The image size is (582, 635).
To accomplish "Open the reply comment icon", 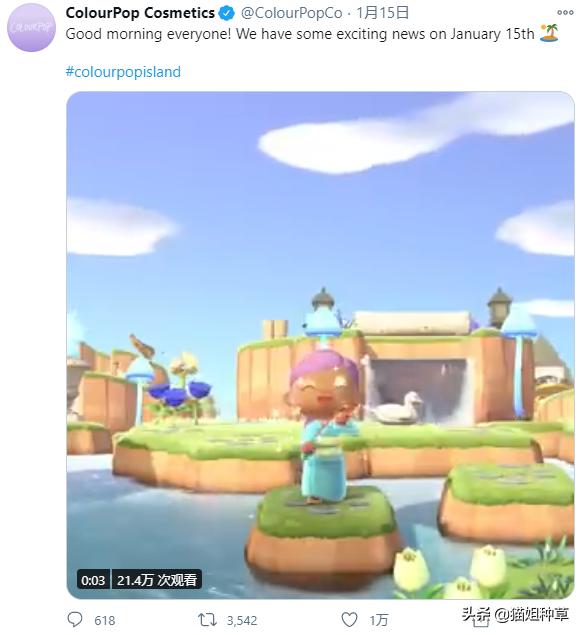I will [x=75, y=620].
